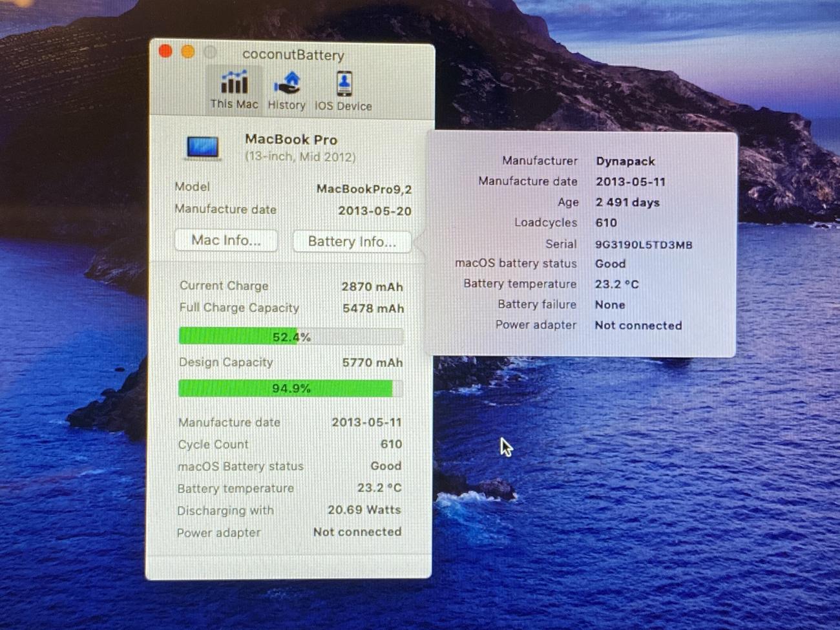The width and height of the screenshot is (840, 630).
Task: Click the Battery failure None entry
Action: coord(609,305)
